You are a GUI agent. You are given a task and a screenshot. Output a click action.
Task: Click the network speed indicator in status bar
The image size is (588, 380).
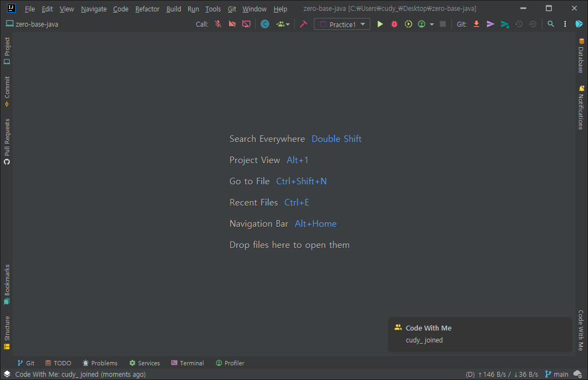[502, 374]
